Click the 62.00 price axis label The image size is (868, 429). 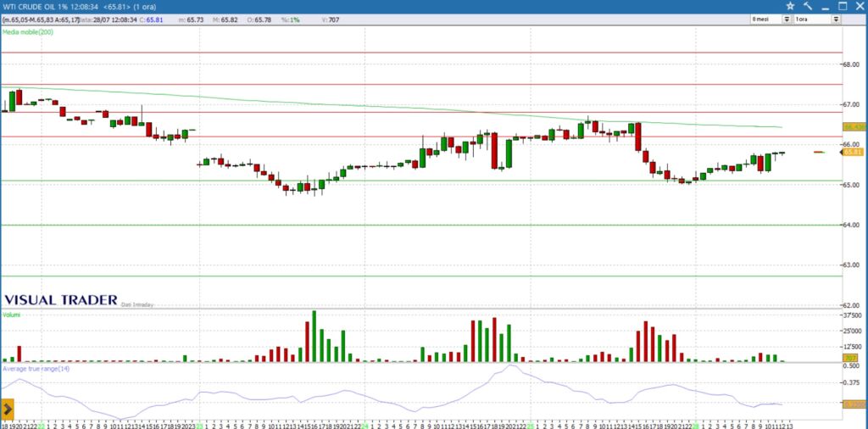[x=852, y=305]
